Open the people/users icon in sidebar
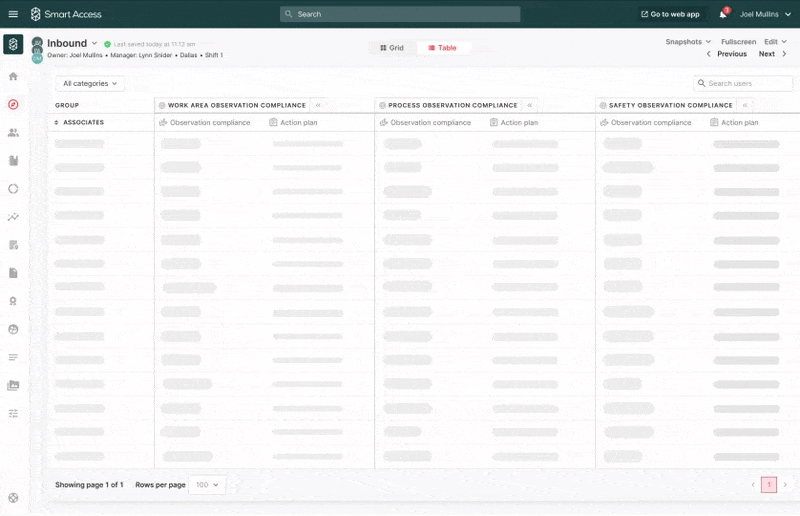800x516 pixels. (13, 132)
